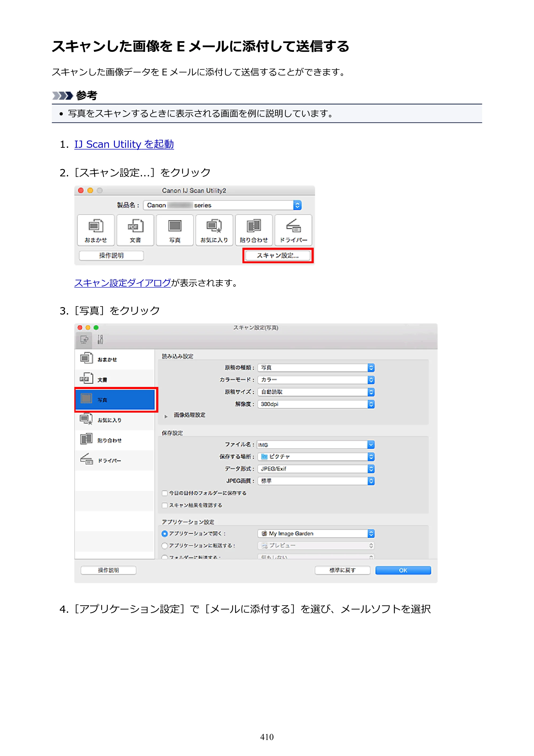This screenshot has height=756, width=534.
Task: Open プレビュー transfer application dropdown
Action: click(x=316, y=546)
